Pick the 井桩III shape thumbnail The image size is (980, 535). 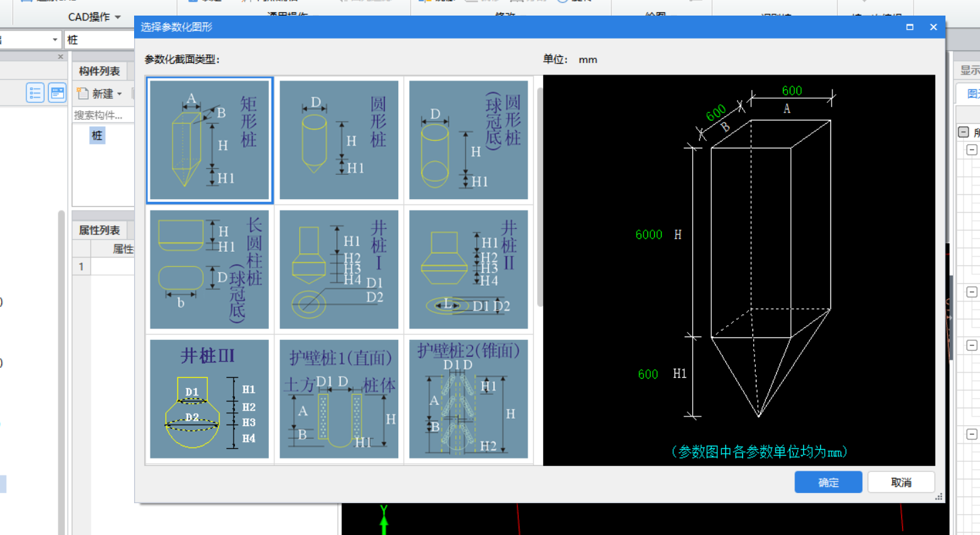click(x=209, y=399)
